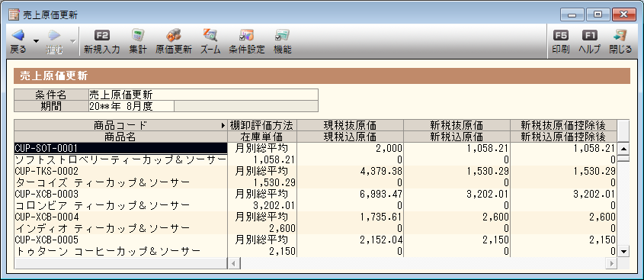
Task: Click the 機能 checklist icon
Action: click(283, 35)
